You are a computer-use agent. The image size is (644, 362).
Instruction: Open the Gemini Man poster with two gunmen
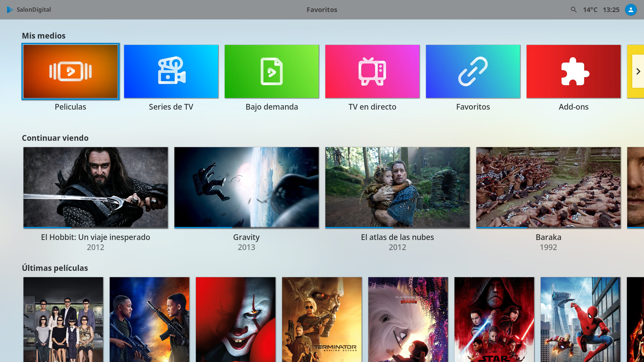point(150,319)
